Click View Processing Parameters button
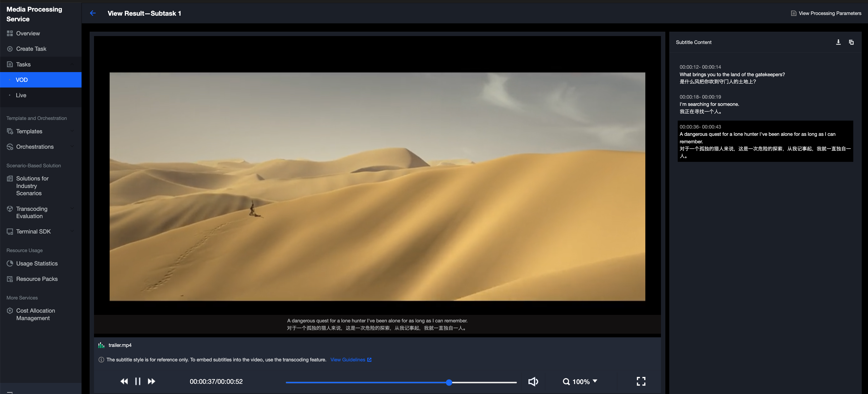This screenshot has width=868, height=394. point(826,13)
